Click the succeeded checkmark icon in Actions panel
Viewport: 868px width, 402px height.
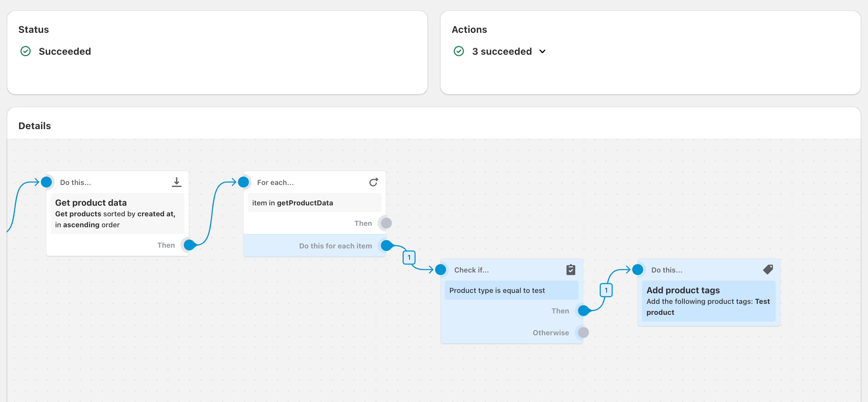click(x=460, y=51)
